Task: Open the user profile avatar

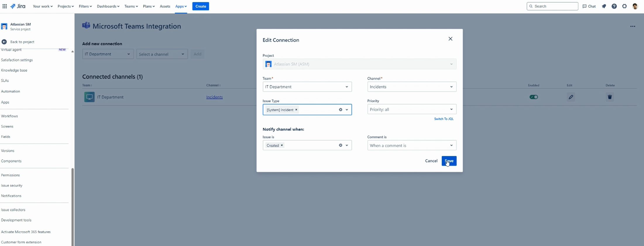Action: pyautogui.click(x=635, y=6)
